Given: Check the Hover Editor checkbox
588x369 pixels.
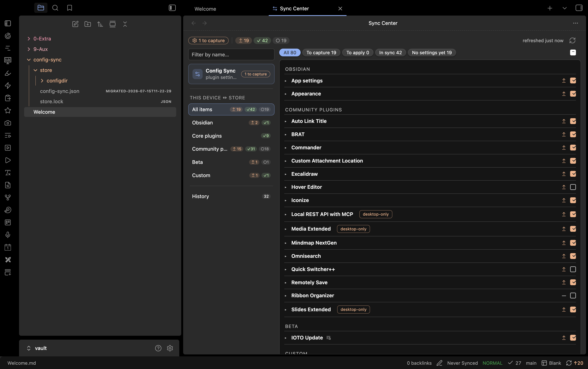Looking at the screenshot, I should tap(573, 187).
